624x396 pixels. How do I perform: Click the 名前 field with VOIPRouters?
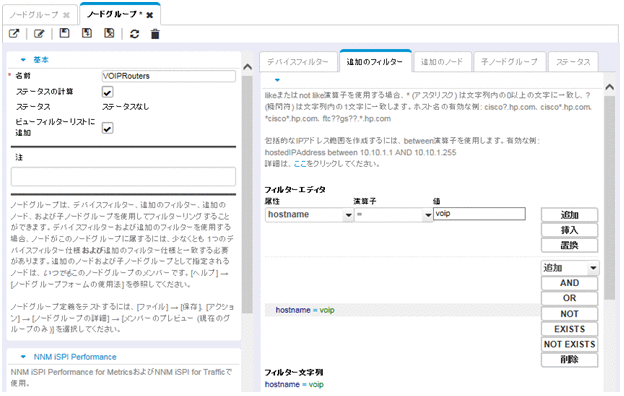pyautogui.click(x=169, y=76)
